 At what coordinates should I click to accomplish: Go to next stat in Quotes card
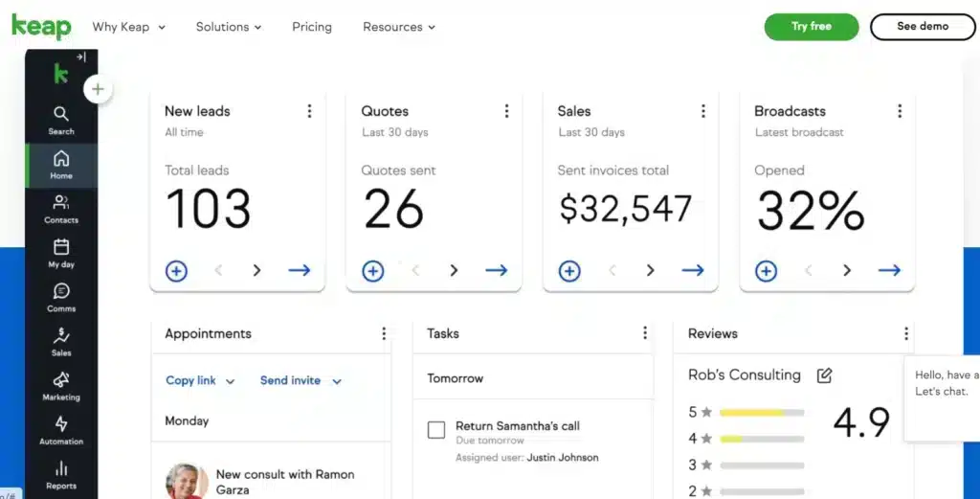pyautogui.click(x=454, y=270)
